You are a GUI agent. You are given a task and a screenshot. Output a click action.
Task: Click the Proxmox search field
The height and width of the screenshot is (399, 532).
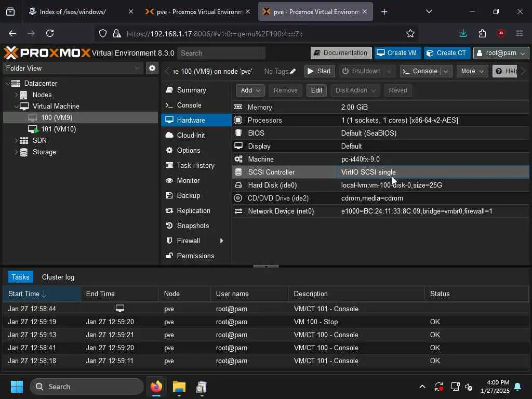pyautogui.click(x=221, y=54)
